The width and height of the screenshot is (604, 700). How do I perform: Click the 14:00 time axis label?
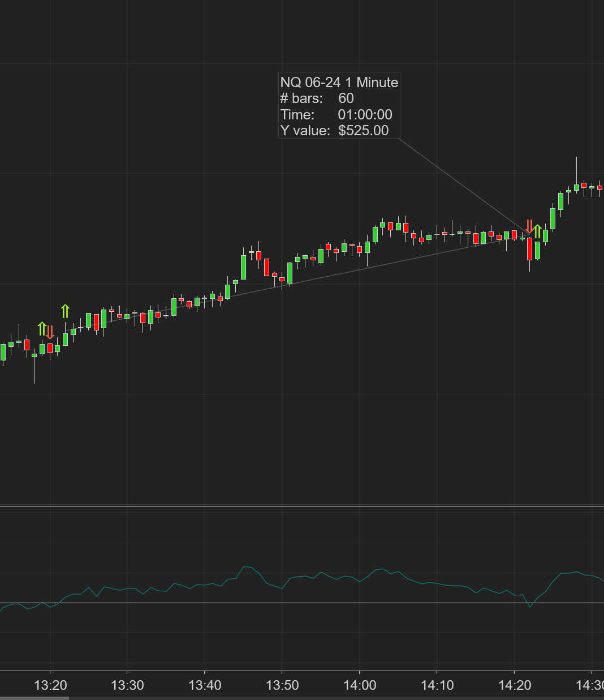point(360,685)
